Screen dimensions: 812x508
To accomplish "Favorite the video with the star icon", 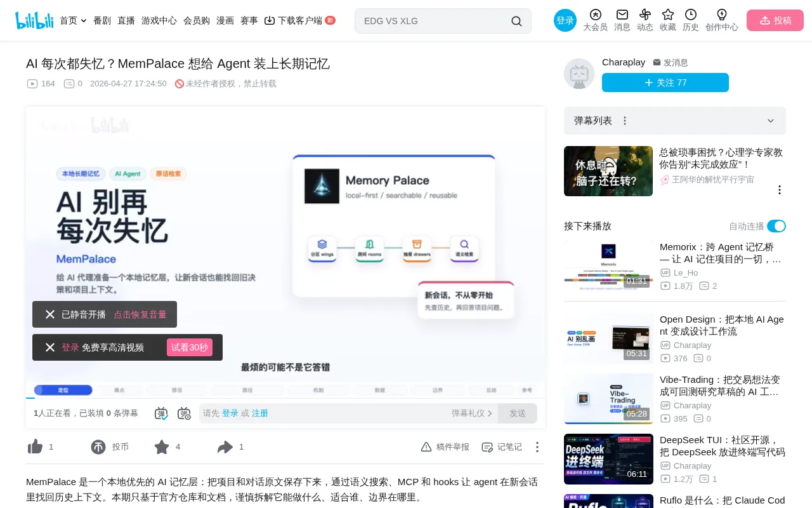I will click(x=162, y=447).
